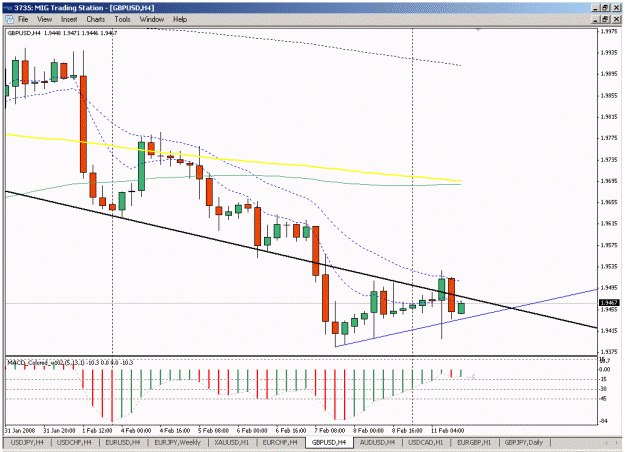Click the 6 Feb 00:00 time label
625x452 pixels.
point(252,430)
